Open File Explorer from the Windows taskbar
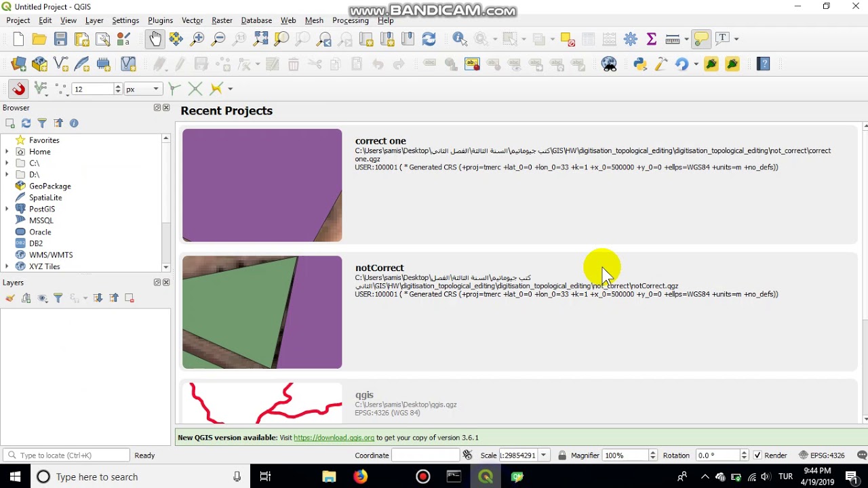 pos(329,477)
